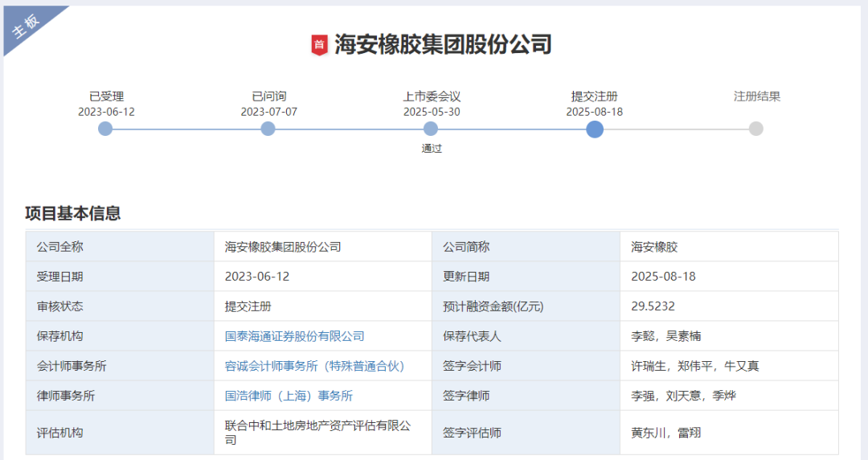Click the 29.5232 financing amount value
The width and height of the screenshot is (868, 460).
(x=653, y=306)
